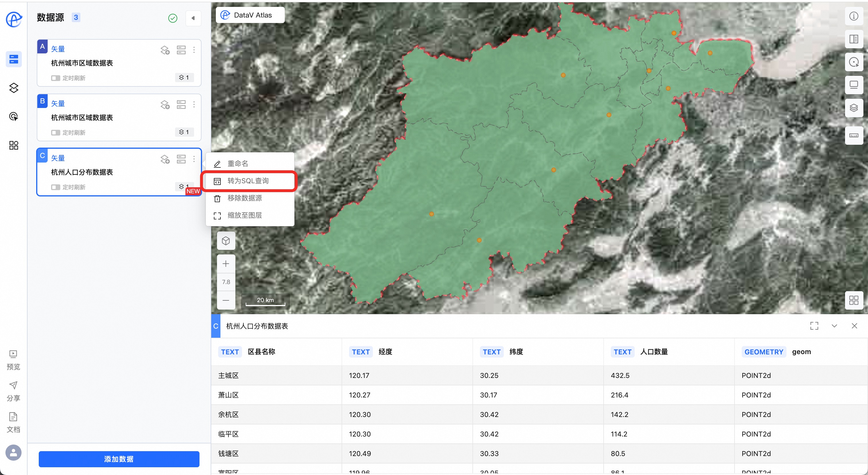868x475 pixels.
Task: Click the map info icon
Action: coord(854,16)
